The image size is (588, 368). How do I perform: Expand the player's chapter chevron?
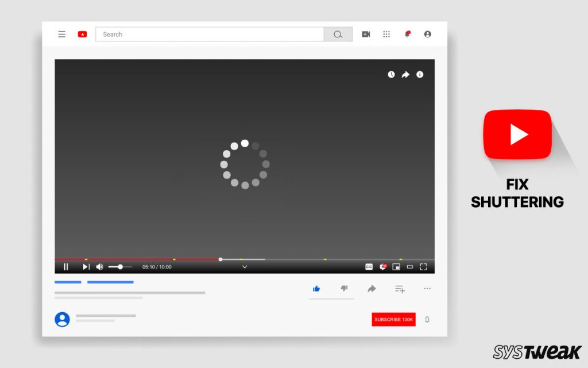tap(245, 267)
